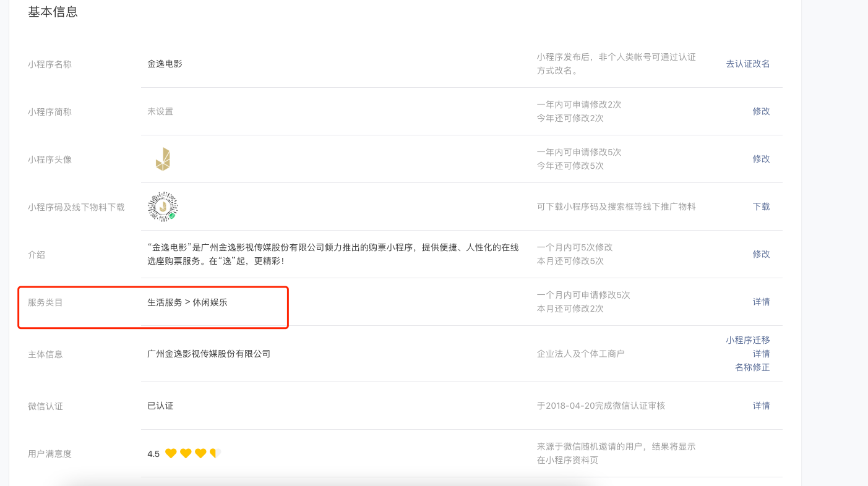Click the second yellow satisfaction heart
Viewport: 868px width, 486px height.
186,454
